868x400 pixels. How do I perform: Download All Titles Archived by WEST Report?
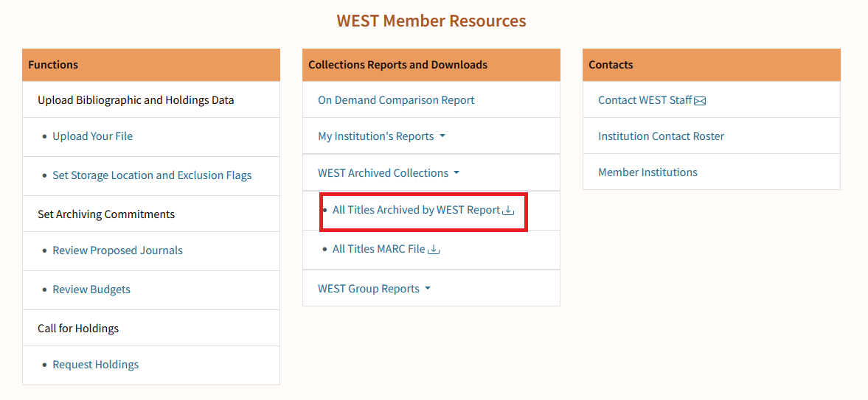pyautogui.click(x=416, y=210)
